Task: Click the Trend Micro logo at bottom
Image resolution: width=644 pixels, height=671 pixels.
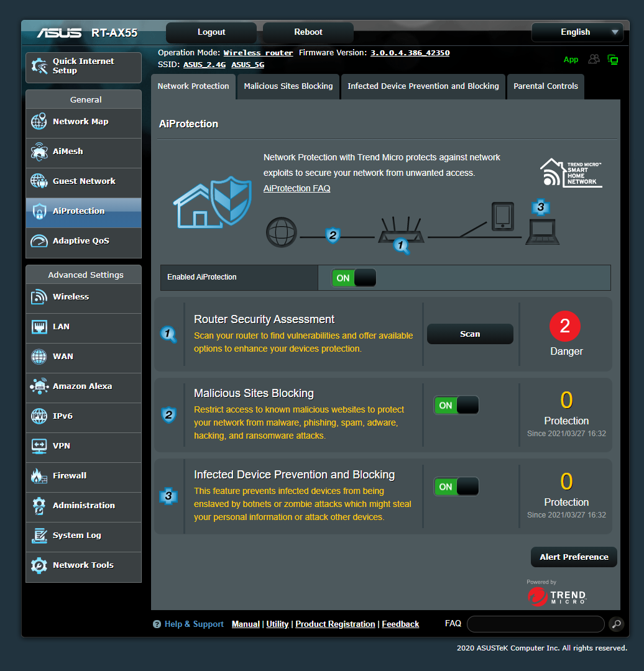Action: tap(556, 596)
